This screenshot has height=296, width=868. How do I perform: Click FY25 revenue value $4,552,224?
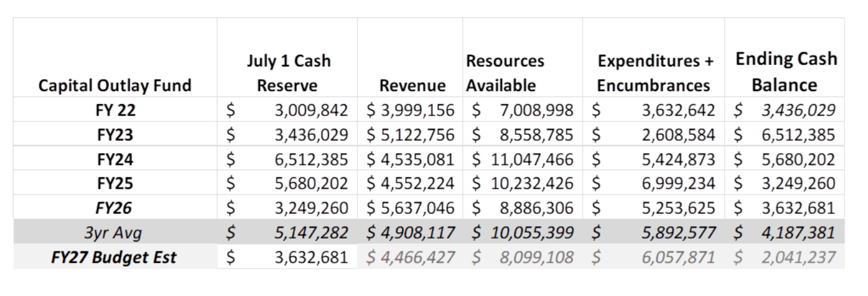[x=410, y=184]
